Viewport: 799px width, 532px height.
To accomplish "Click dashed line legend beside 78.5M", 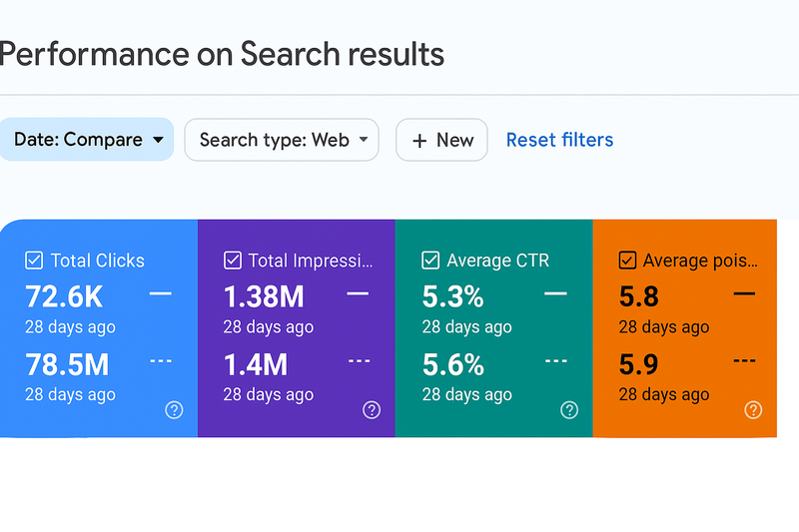I will click(160, 361).
